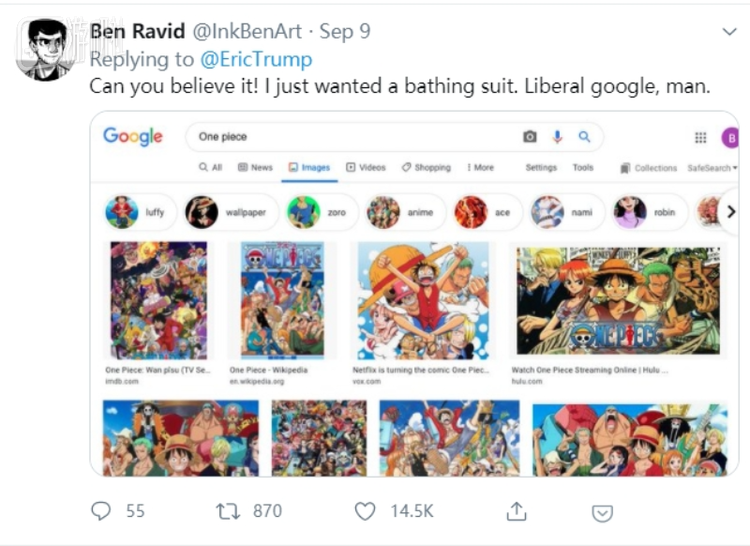Retweet this tweet
The image size is (750, 546).
[228, 511]
